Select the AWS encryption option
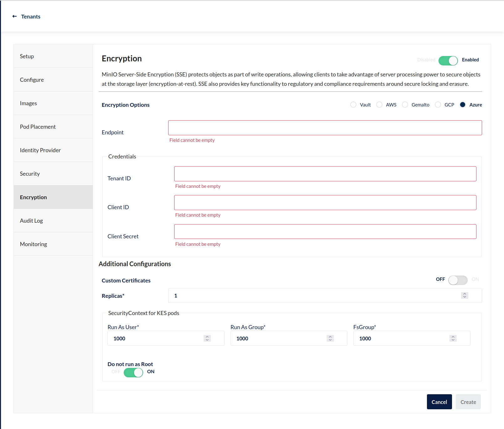 [x=379, y=105]
